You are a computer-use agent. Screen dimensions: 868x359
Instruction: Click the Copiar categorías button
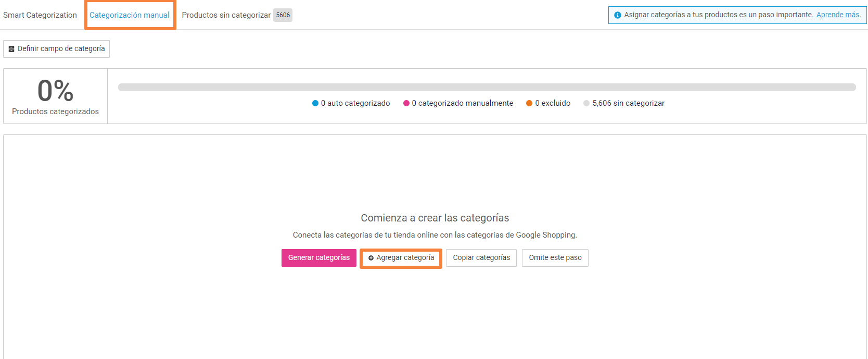pyautogui.click(x=481, y=258)
